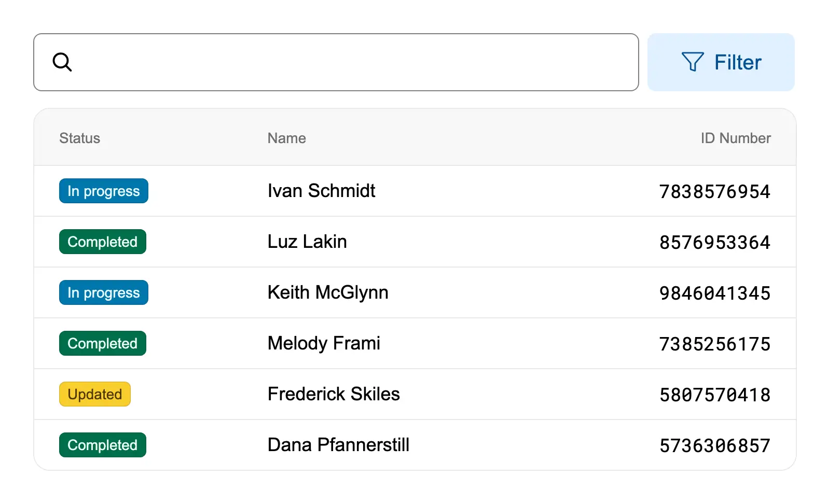Viewport: 828px width, 504px height.
Task: Click the yellow Updated status badge
Action: pyautogui.click(x=95, y=394)
